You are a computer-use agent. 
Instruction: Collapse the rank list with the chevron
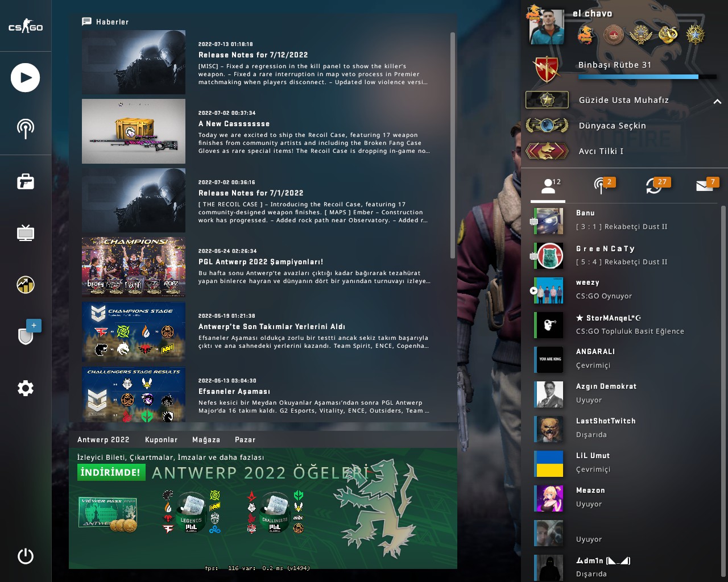click(x=717, y=102)
